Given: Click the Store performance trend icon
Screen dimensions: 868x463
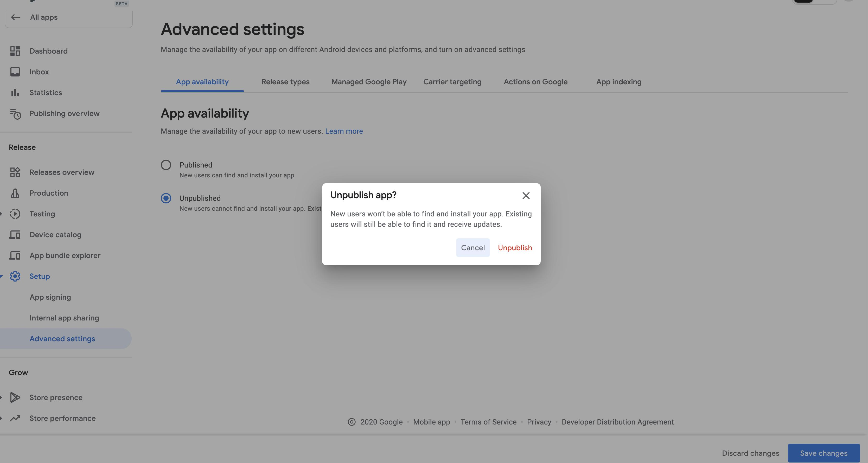Looking at the screenshot, I should tap(15, 418).
